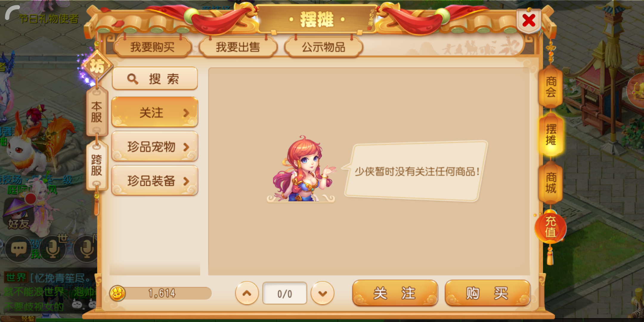644x322 pixels.
Task: Select the 本服 server side toggle
Action: click(x=97, y=112)
